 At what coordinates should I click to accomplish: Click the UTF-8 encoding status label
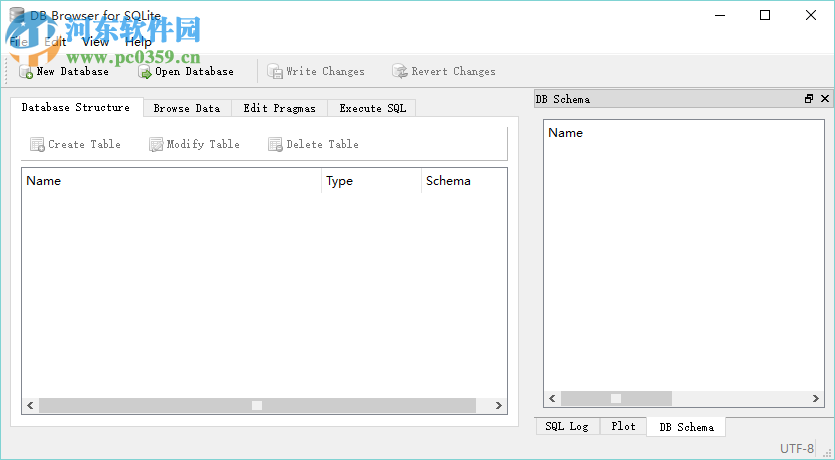click(797, 448)
